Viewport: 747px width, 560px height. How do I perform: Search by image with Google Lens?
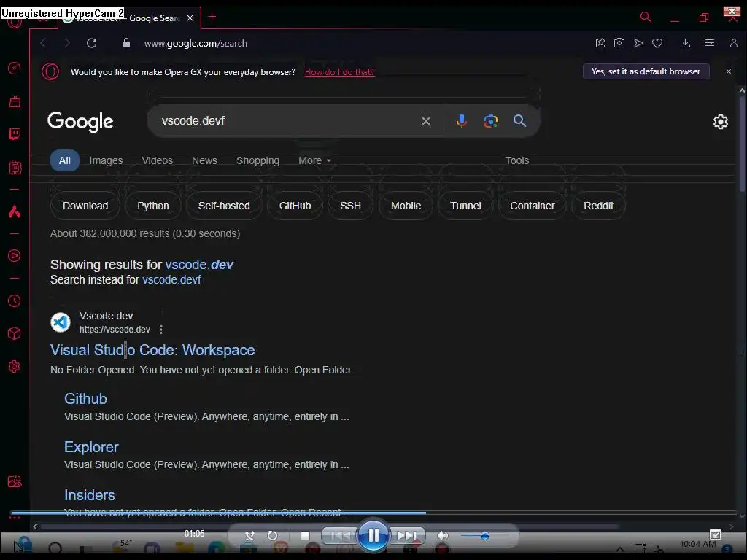tap(491, 121)
